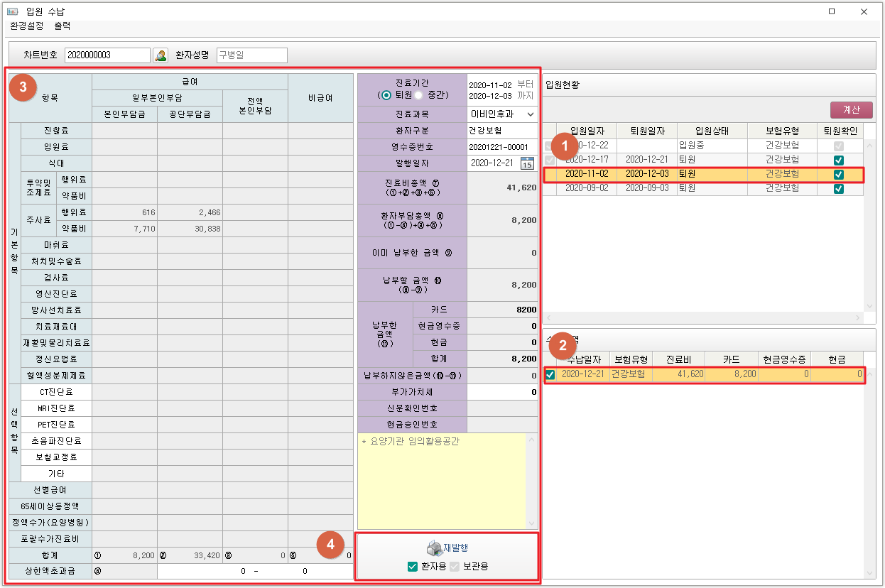Viewport: 885px width, 588px height.
Task: Click the 차트번호 input field
Action: coord(107,55)
